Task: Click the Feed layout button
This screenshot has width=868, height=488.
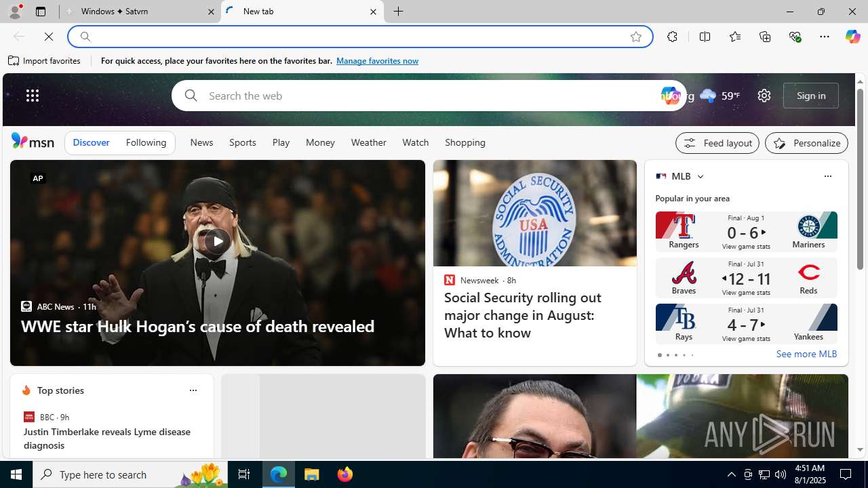Action: [717, 143]
